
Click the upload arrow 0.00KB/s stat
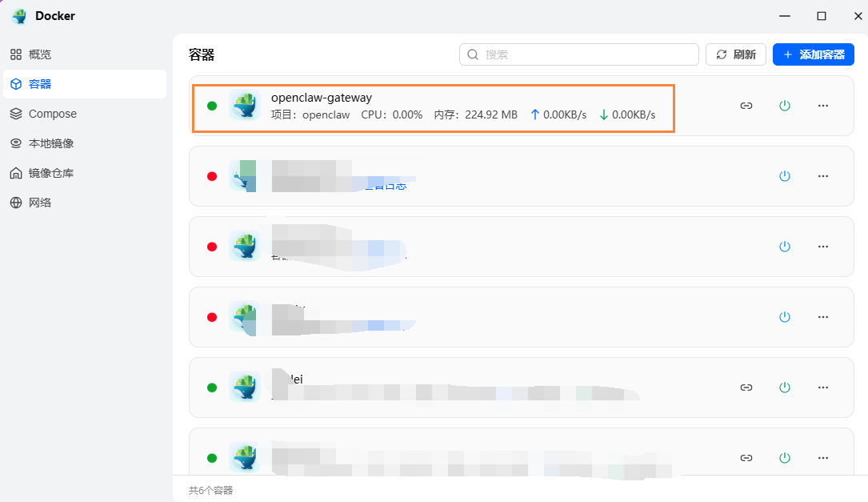pos(558,114)
